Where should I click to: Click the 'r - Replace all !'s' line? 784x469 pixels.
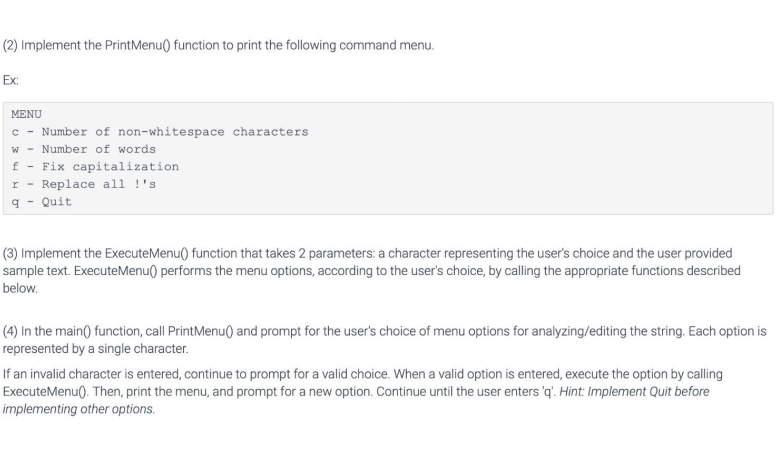point(84,184)
